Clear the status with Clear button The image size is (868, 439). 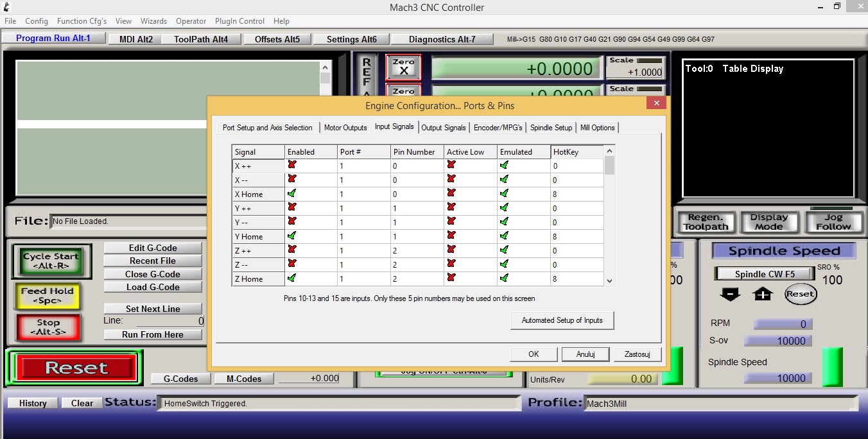point(82,403)
